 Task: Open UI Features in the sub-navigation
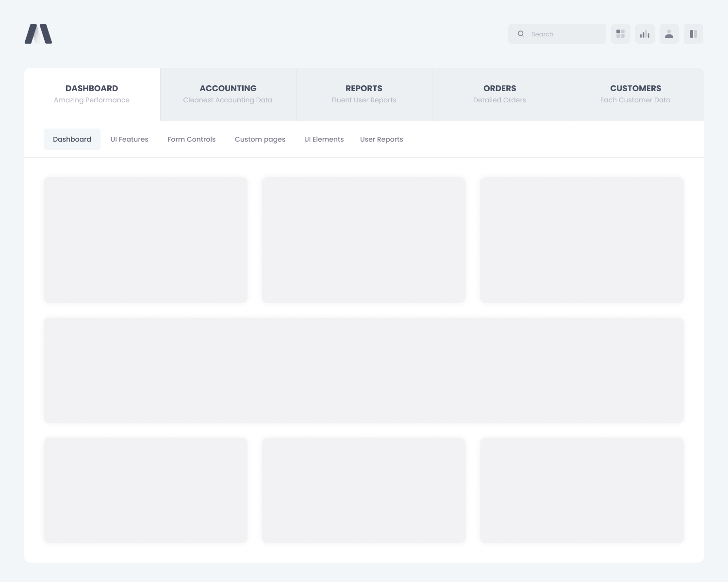coord(129,139)
